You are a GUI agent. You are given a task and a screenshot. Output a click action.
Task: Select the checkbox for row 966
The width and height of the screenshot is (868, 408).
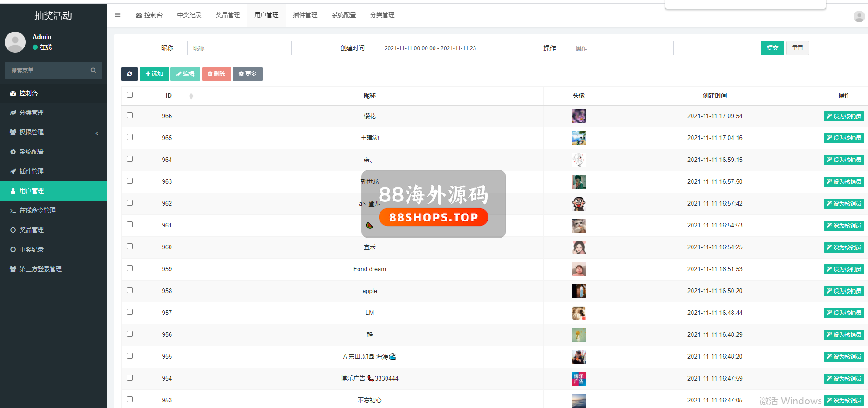point(129,115)
